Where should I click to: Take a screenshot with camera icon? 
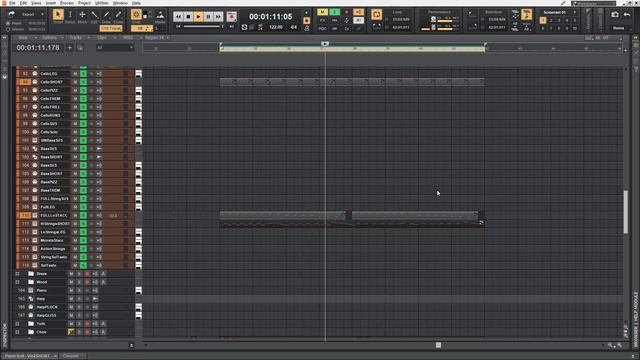[x=615, y=15]
